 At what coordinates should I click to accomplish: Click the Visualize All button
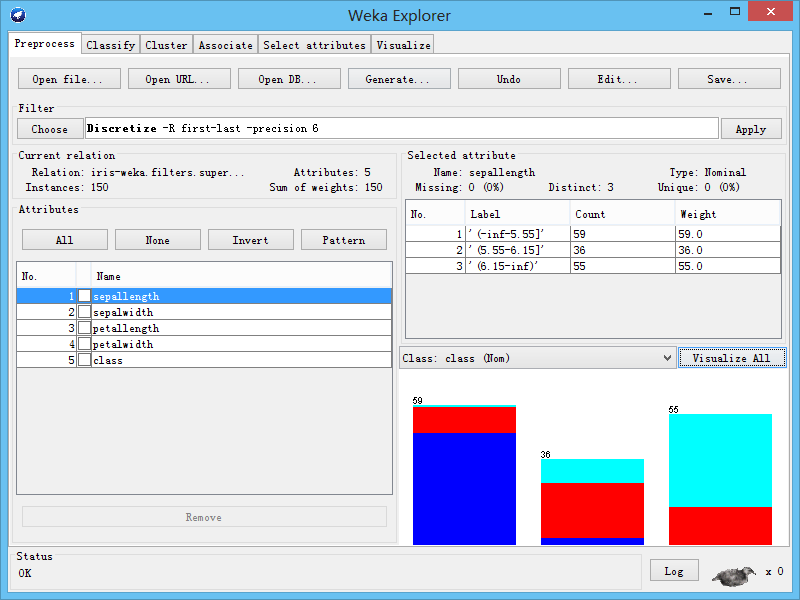[732, 358]
